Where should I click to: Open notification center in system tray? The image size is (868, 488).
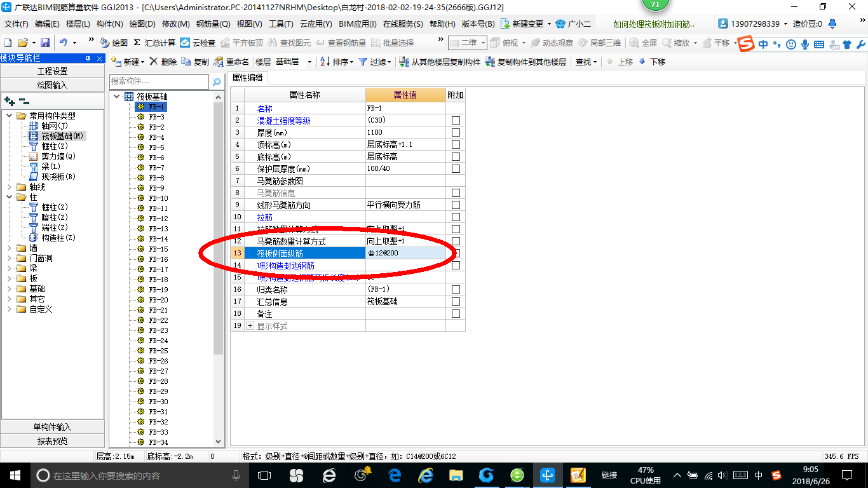click(846, 475)
